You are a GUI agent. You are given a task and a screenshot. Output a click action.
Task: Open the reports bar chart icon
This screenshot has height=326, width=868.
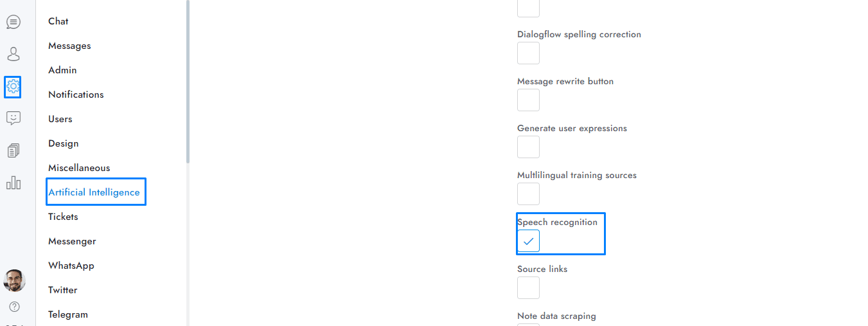(13, 183)
